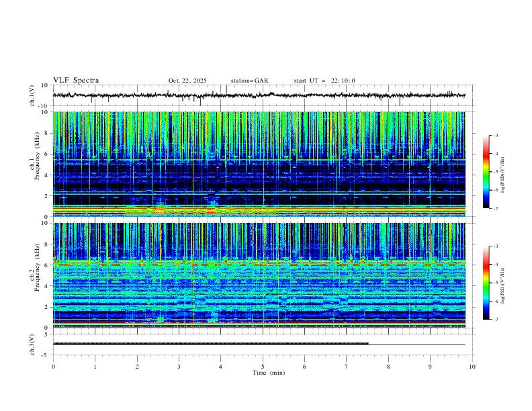532x411 pixels.
Task: Click the lower colorbar log(PSD) label
Action: click(x=503, y=285)
